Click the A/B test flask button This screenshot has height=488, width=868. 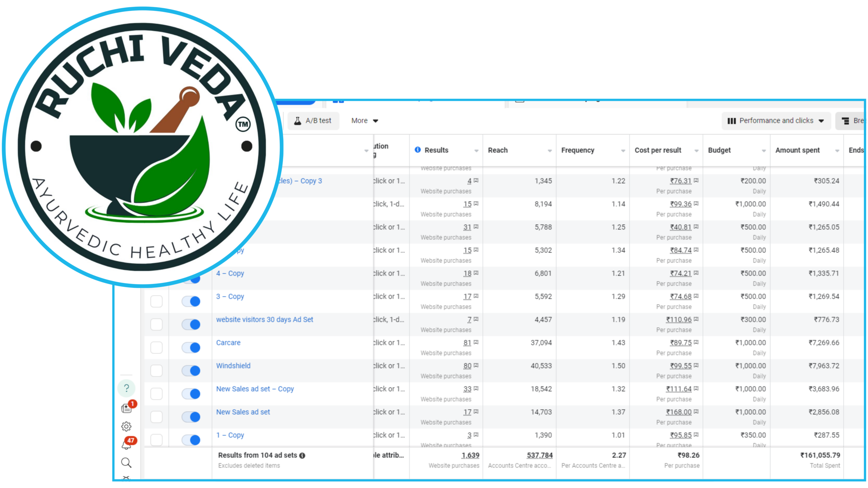click(x=313, y=121)
